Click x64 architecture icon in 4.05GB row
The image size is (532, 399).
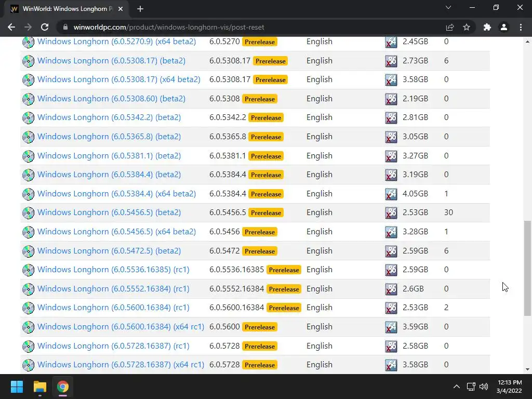tap(391, 194)
